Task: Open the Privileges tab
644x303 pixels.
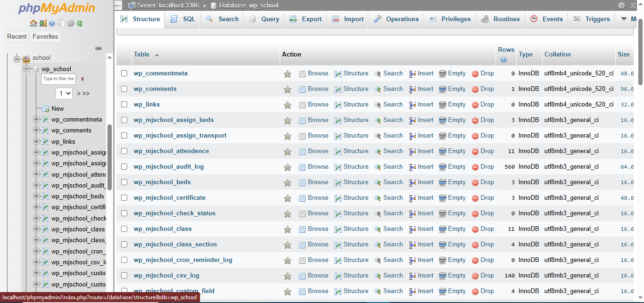Action: click(x=449, y=19)
